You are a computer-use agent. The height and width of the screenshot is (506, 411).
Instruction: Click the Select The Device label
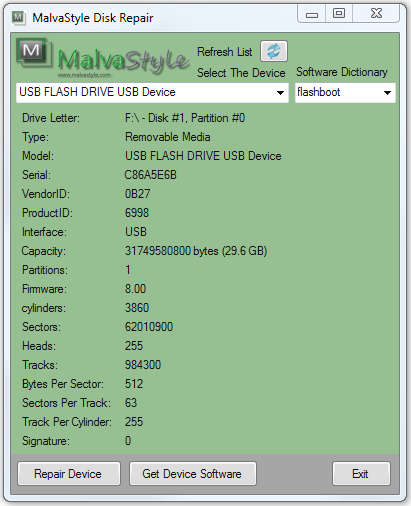(x=241, y=73)
